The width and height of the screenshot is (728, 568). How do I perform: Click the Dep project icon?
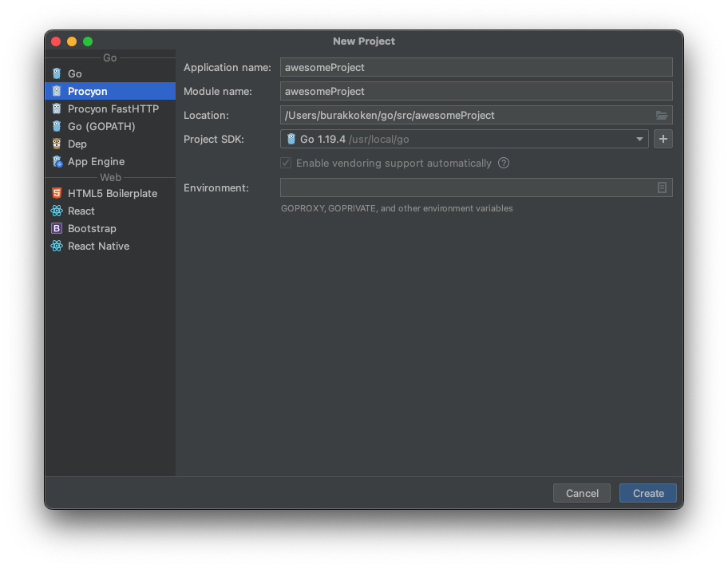click(x=57, y=144)
